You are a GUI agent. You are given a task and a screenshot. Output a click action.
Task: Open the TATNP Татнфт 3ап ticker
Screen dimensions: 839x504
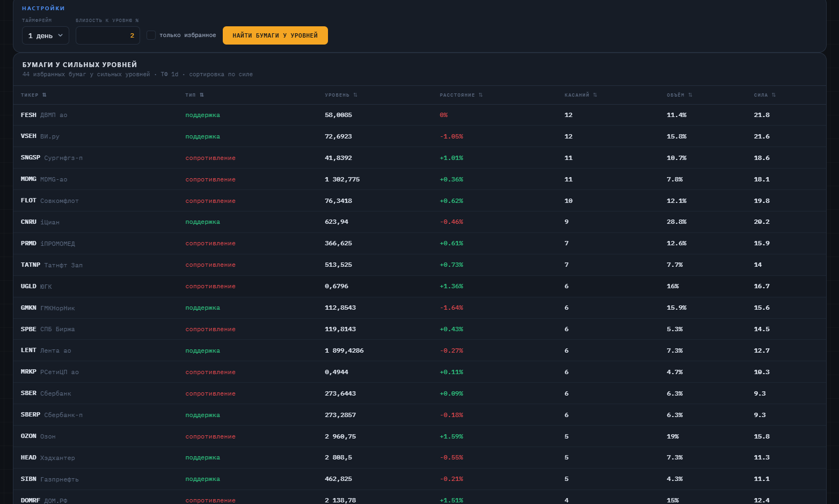52,265
